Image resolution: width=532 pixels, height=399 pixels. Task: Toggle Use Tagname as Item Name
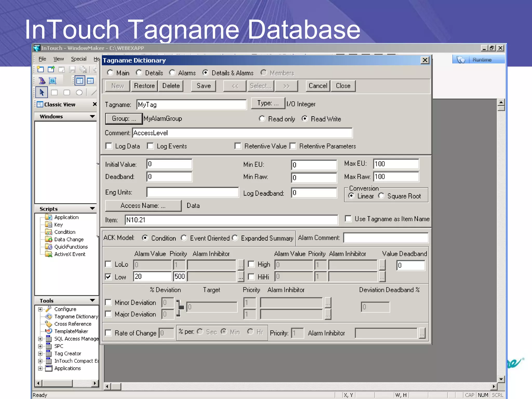click(348, 219)
